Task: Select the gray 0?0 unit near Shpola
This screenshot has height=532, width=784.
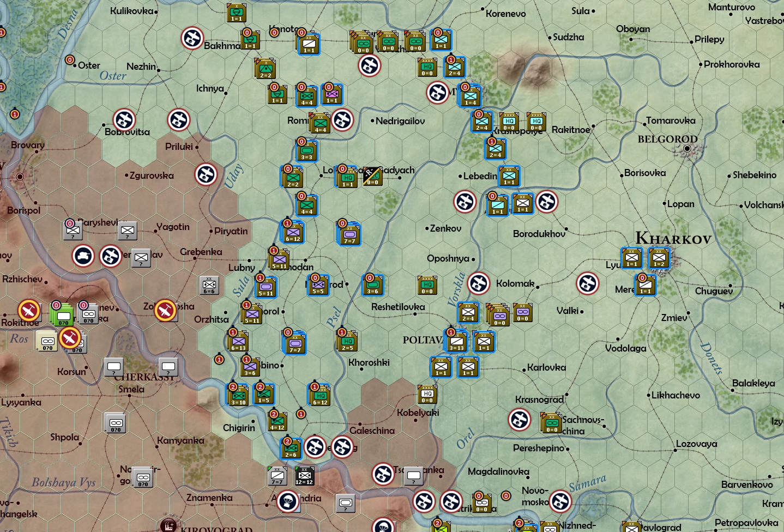Action: pyautogui.click(x=116, y=423)
